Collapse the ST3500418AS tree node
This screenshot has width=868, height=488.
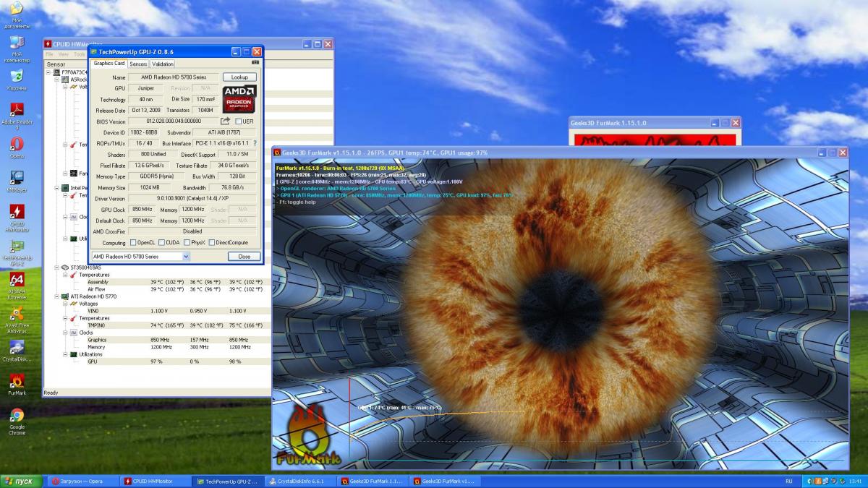tap(56, 267)
